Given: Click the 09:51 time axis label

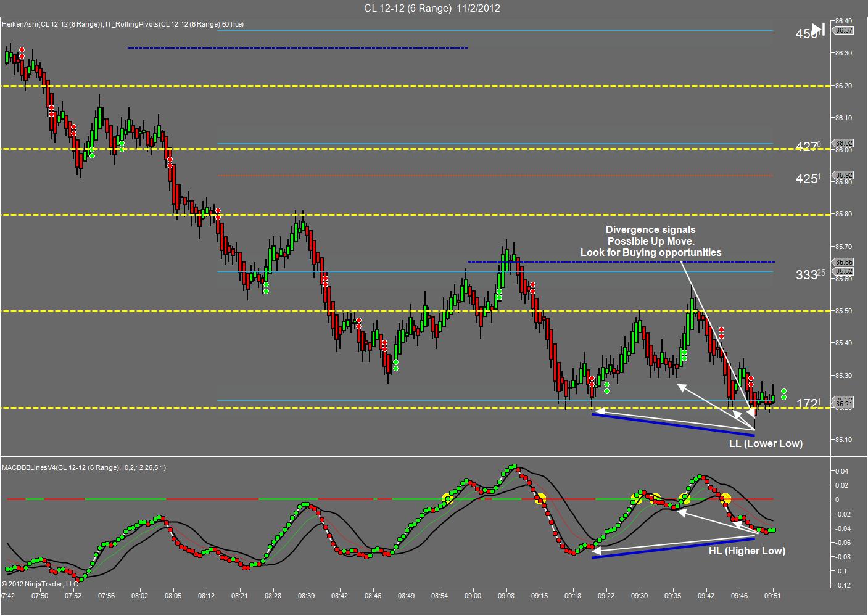Looking at the screenshot, I should 773,596.
